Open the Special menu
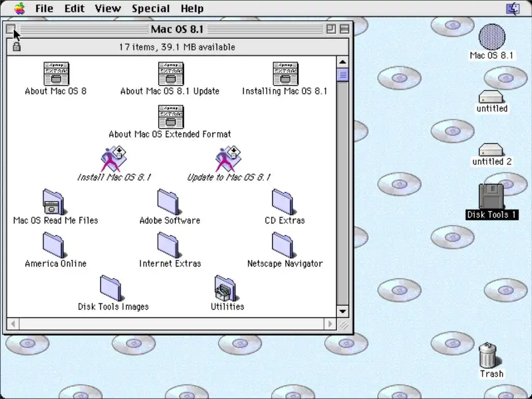Viewport: 532px width, 399px height. [x=151, y=8]
